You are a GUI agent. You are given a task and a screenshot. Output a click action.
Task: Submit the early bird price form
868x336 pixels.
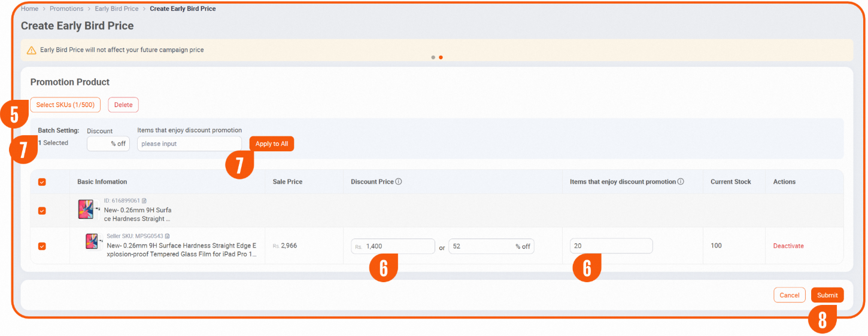[827, 295]
